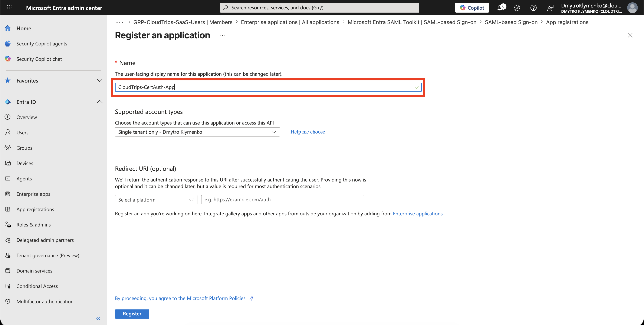Click the Conditional Access icon

point(8,286)
